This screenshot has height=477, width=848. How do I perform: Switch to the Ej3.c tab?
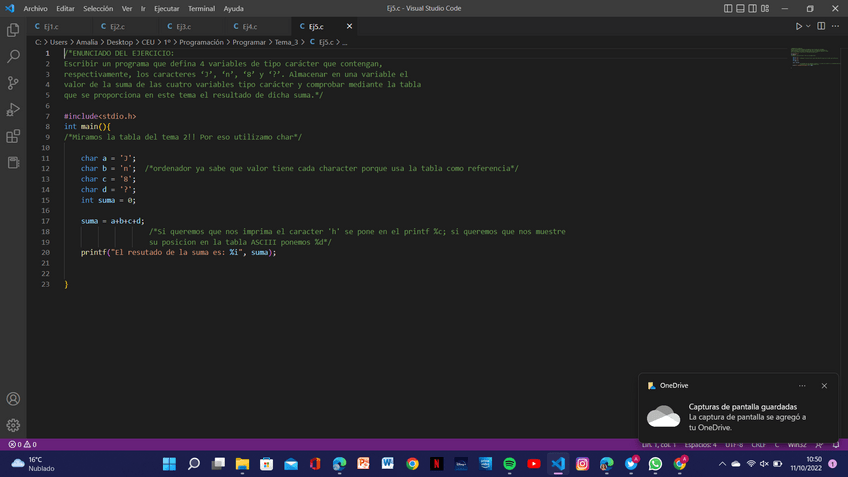tap(183, 26)
